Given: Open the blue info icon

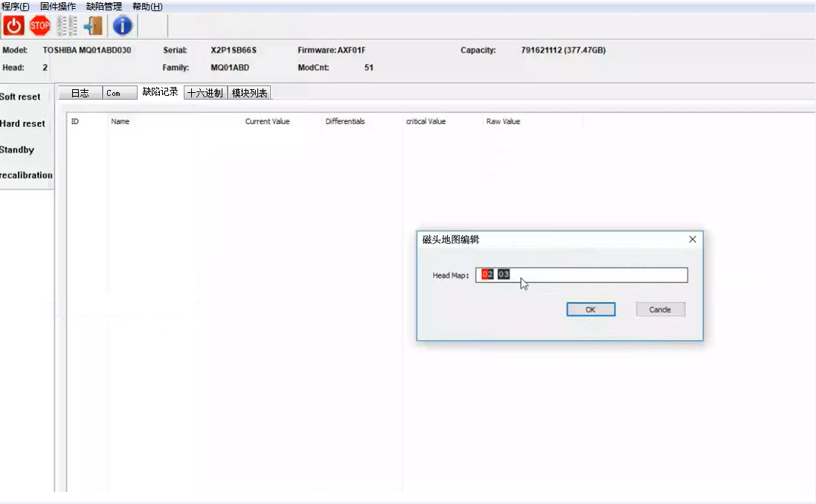Looking at the screenshot, I should coord(122,25).
